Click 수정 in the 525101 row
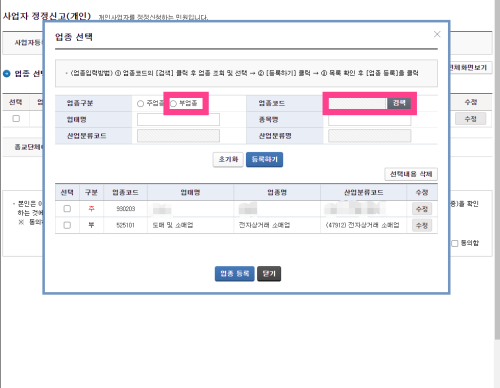The height and width of the screenshot is (388, 500). click(422, 226)
